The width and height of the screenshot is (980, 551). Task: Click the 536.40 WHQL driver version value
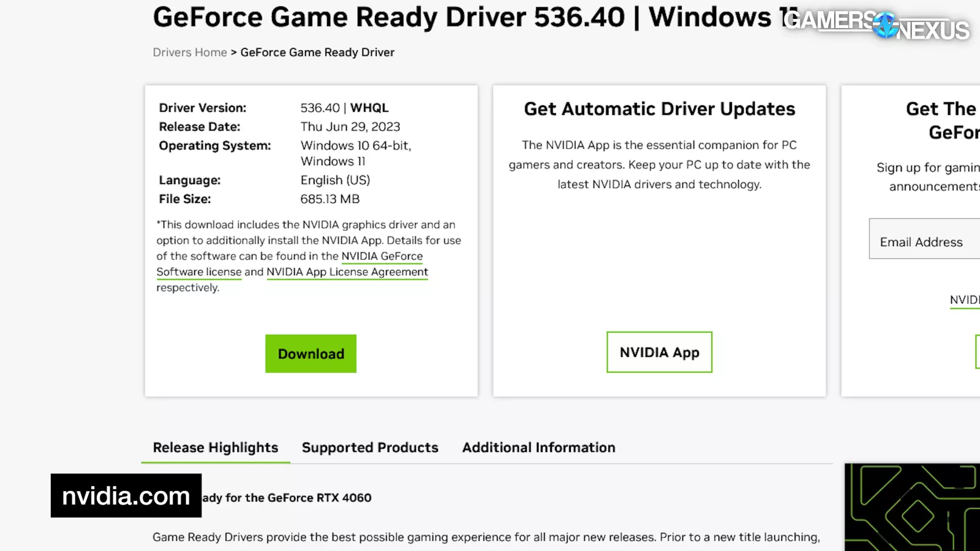[x=344, y=108]
